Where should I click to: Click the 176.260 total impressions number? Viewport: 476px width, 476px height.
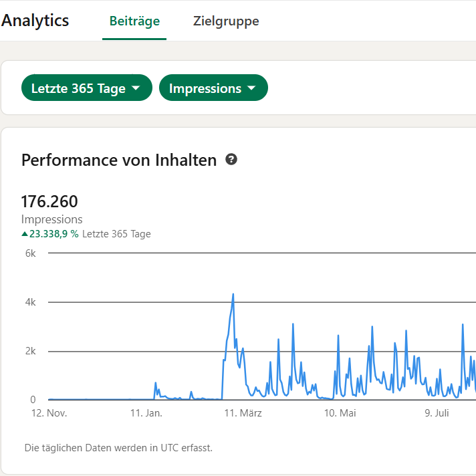(49, 202)
